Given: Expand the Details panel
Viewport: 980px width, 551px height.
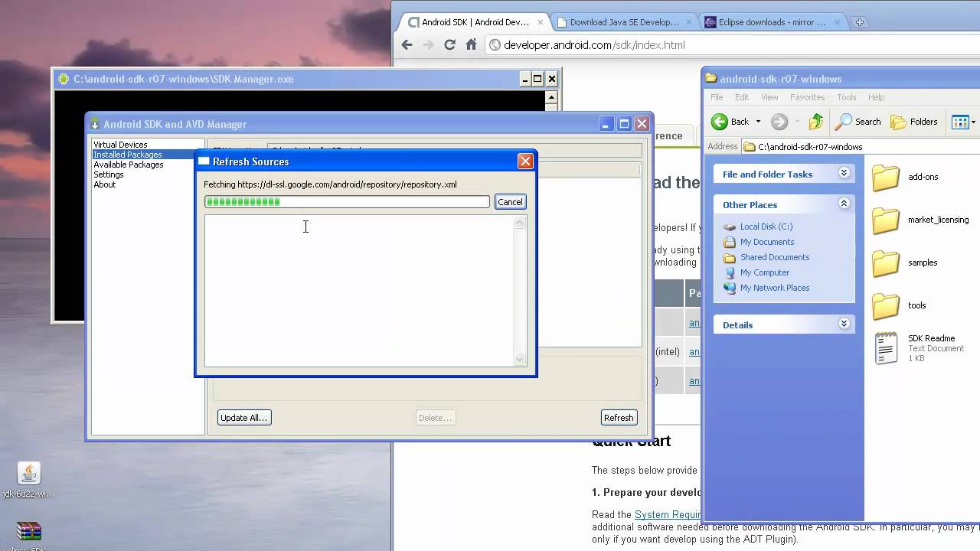Looking at the screenshot, I should 844,324.
